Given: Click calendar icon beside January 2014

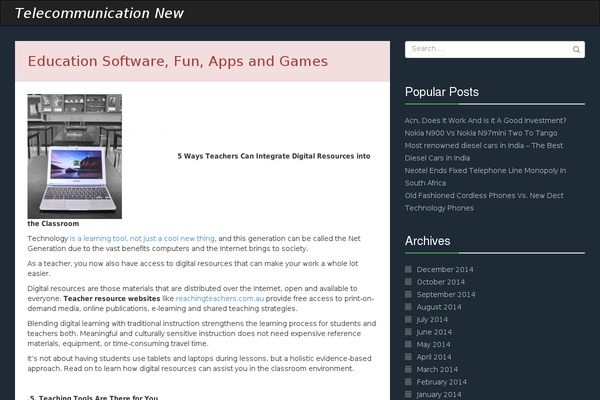Looking at the screenshot, I should point(408,394).
